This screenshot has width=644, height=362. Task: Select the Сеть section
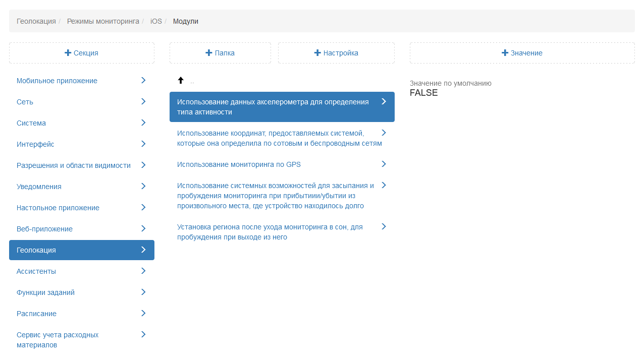25,102
